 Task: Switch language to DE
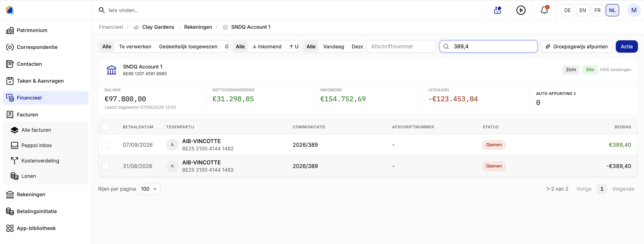[567, 10]
